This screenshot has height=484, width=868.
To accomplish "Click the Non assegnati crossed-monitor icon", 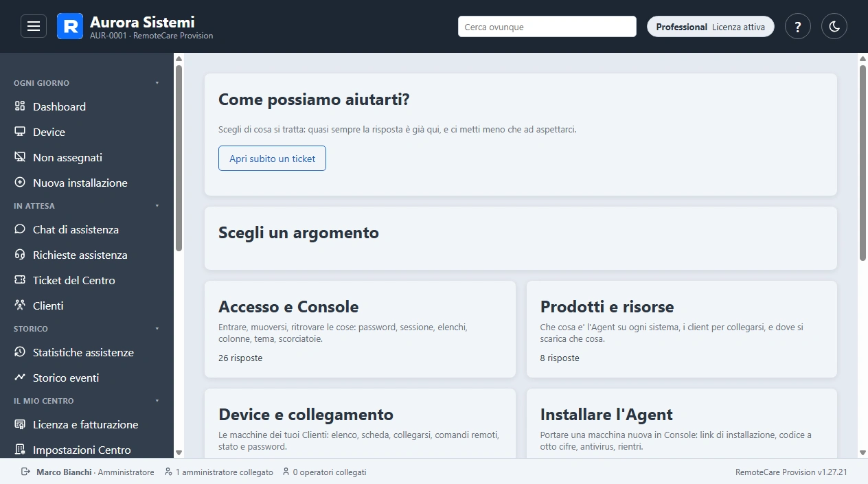I will [x=20, y=157].
